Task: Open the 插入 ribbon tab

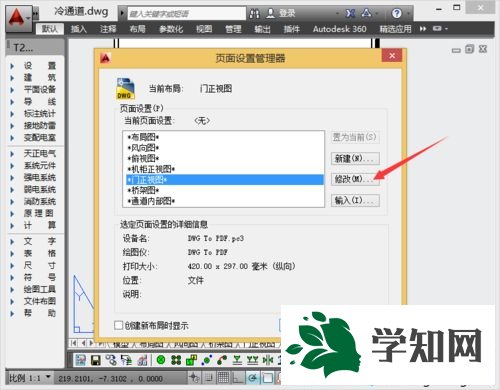Action: tap(79, 29)
